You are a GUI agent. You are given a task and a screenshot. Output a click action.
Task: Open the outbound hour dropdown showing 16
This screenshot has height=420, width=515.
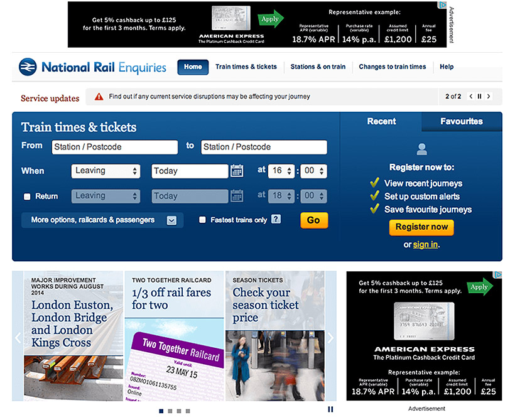coord(281,171)
